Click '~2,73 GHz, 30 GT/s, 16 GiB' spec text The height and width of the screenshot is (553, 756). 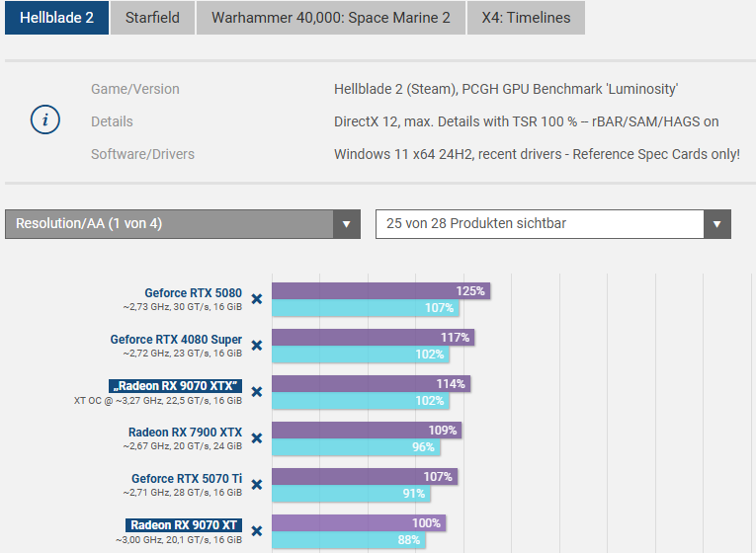pyautogui.click(x=183, y=307)
